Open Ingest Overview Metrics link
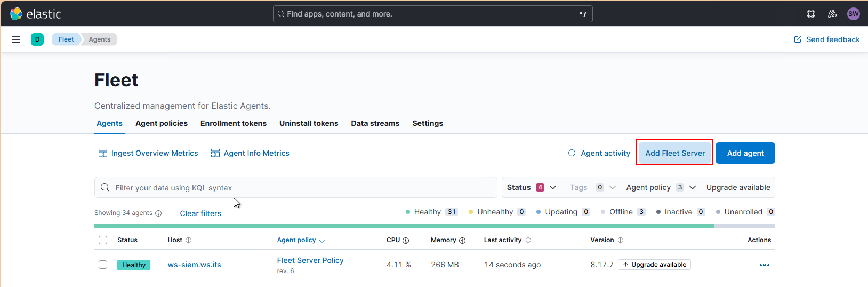This screenshot has width=868, height=287. (x=155, y=153)
